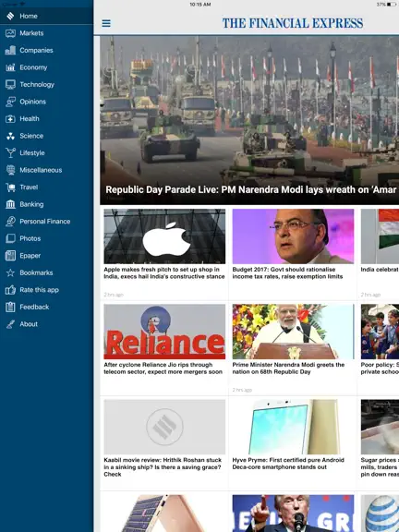Tap the Economy bar-graph icon
This screenshot has height=532, width=399.
pos(10,67)
